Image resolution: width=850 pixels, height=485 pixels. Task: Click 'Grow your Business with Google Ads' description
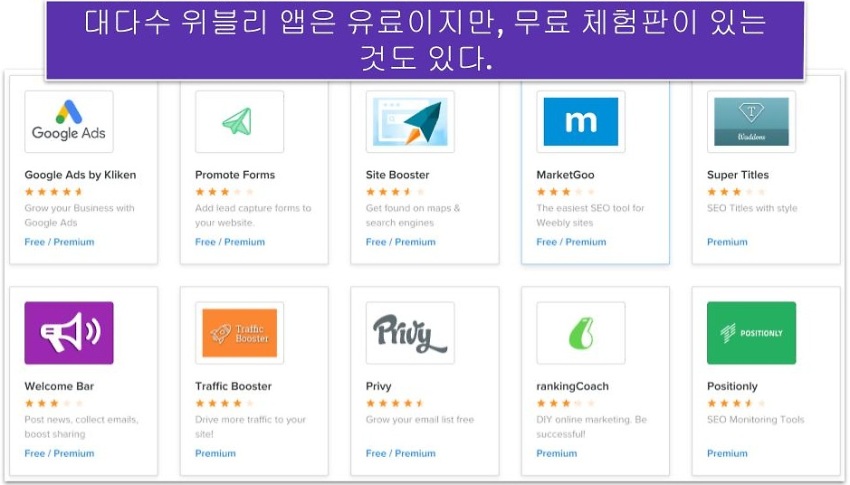point(79,215)
